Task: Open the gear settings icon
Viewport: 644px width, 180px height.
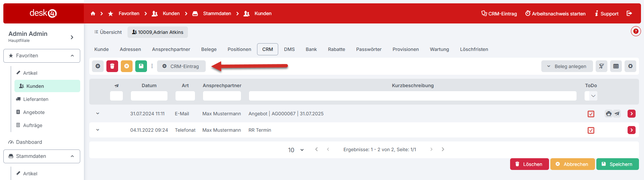Action: tap(630, 66)
